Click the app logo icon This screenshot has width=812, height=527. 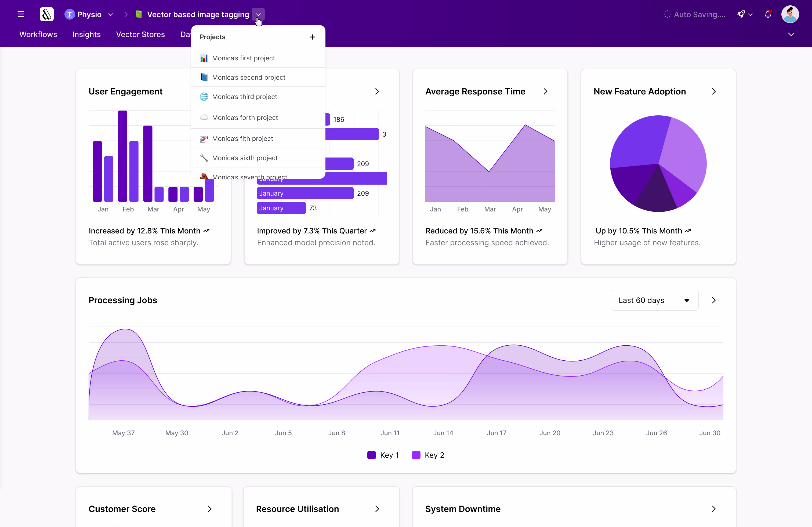tap(46, 14)
